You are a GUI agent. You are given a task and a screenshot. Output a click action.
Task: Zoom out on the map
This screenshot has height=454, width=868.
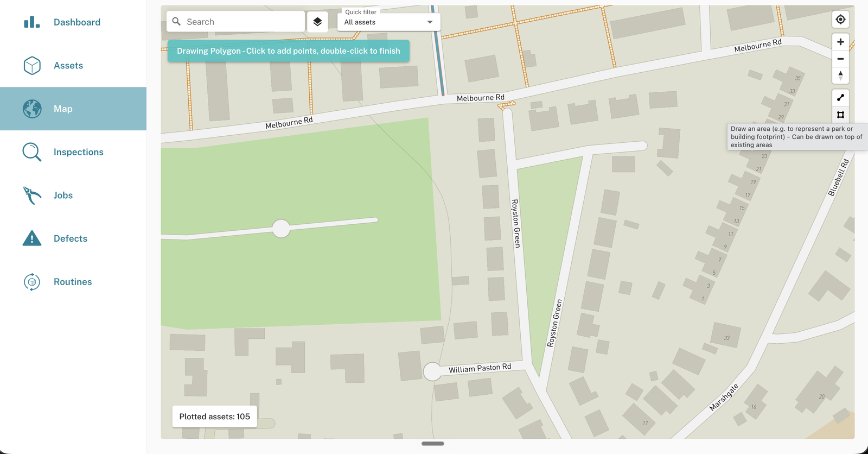840,59
